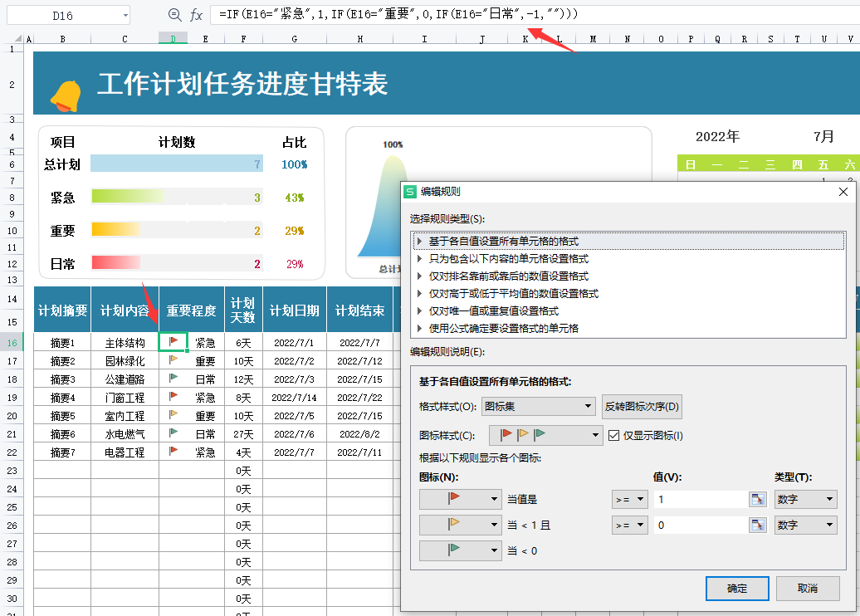Click the green 紧急 progress bar
860x616 pixels.
[128, 196]
